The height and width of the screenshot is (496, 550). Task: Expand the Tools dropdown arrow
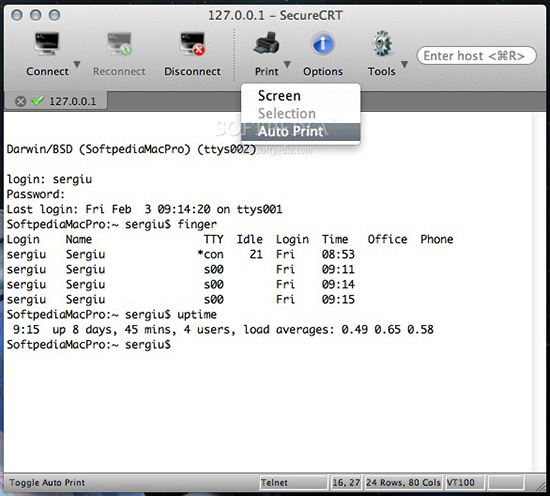click(404, 64)
